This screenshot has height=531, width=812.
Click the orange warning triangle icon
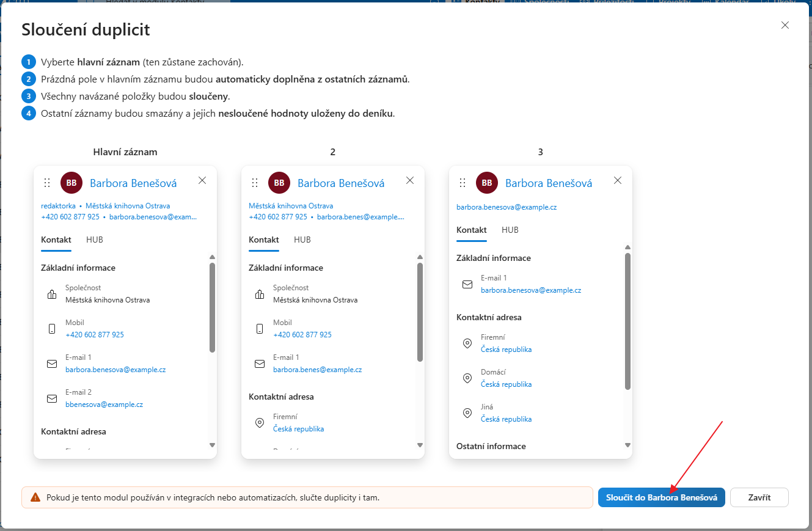coord(35,497)
